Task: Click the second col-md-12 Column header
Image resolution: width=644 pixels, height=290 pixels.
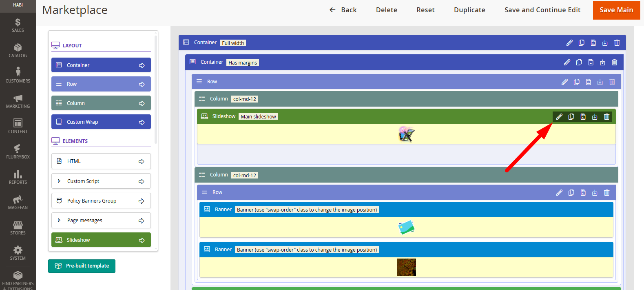Action: click(406, 175)
